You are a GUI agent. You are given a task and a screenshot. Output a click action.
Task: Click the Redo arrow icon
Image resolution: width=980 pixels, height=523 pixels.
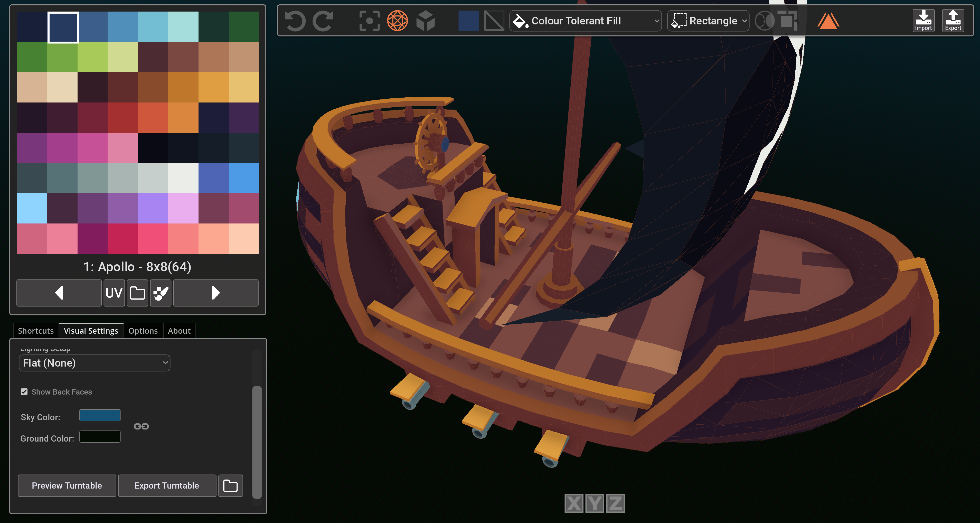tap(323, 21)
